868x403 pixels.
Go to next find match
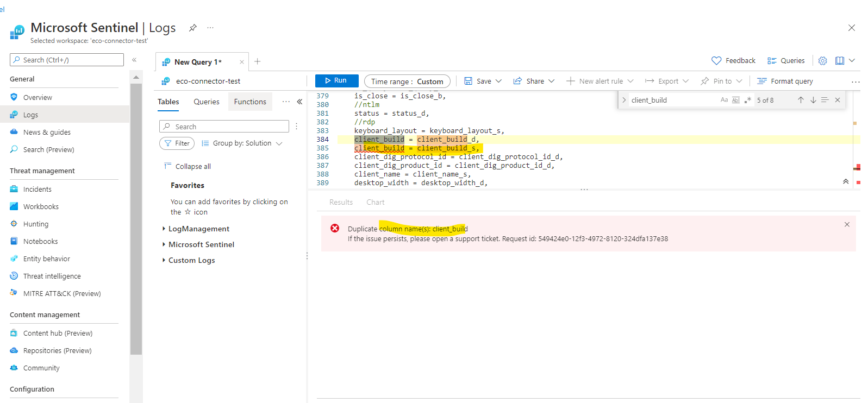pyautogui.click(x=813, y=100)
